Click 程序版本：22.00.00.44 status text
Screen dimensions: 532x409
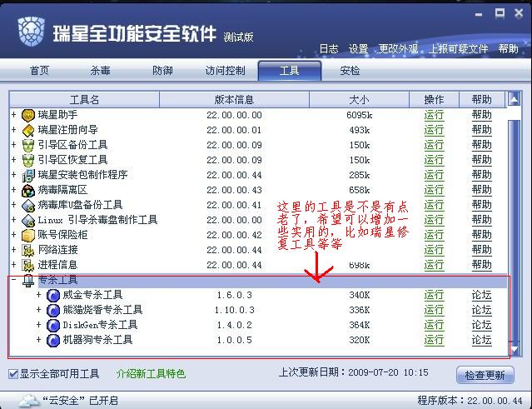tap(470, 401)
